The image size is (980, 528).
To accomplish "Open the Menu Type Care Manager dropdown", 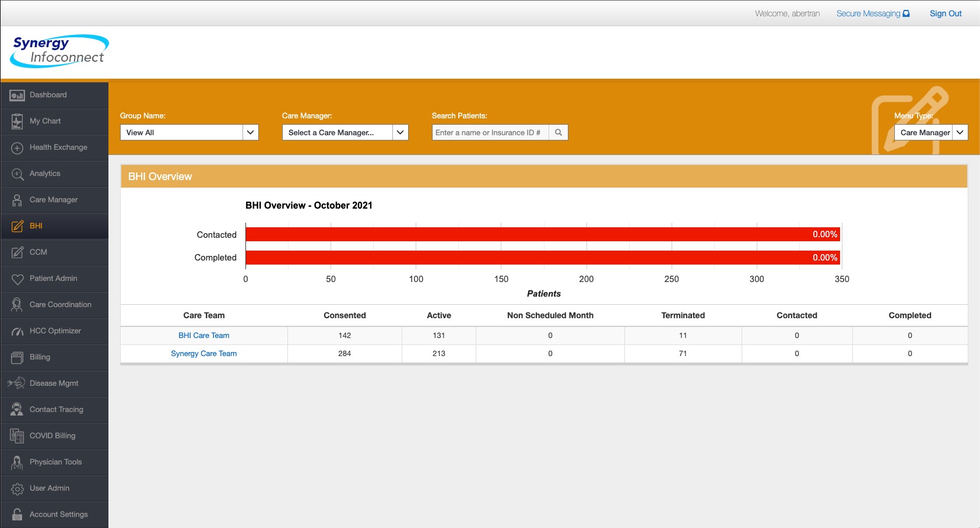I will tap(931, 132).
